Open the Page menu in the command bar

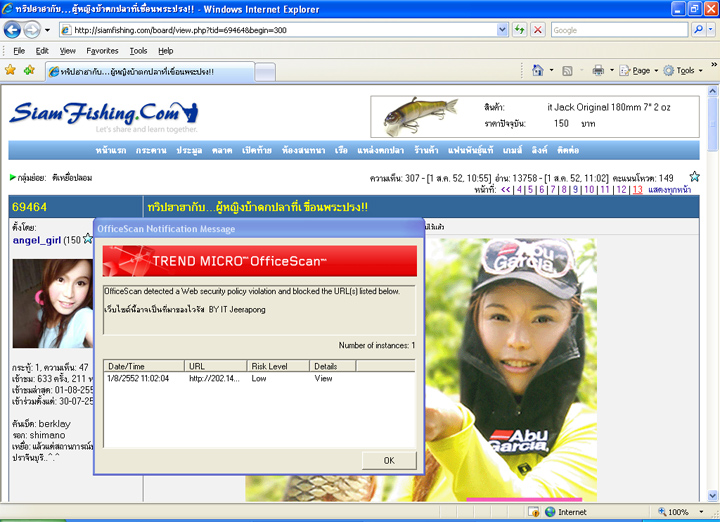coord(639,71)
